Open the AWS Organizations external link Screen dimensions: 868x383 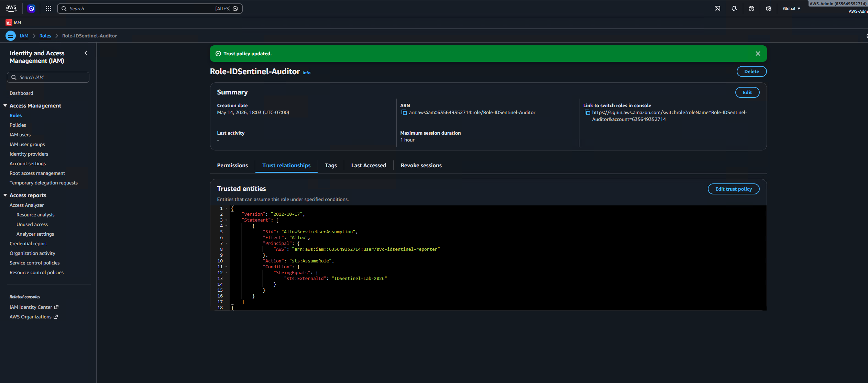[34, 317]
